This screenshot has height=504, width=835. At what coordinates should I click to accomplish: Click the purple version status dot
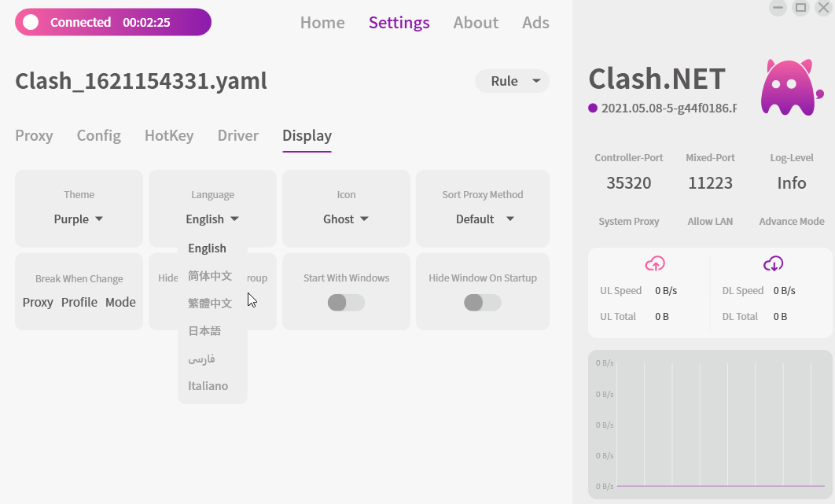[x=593, y=109]
